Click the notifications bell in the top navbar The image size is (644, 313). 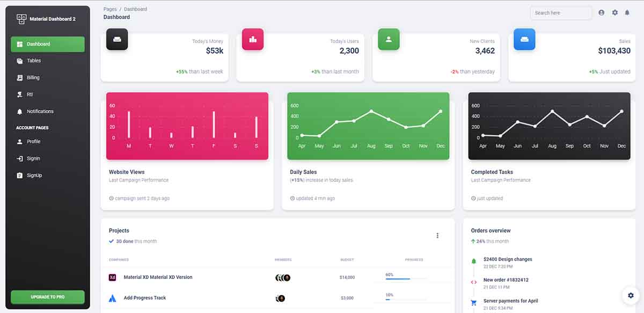[627, 12]
